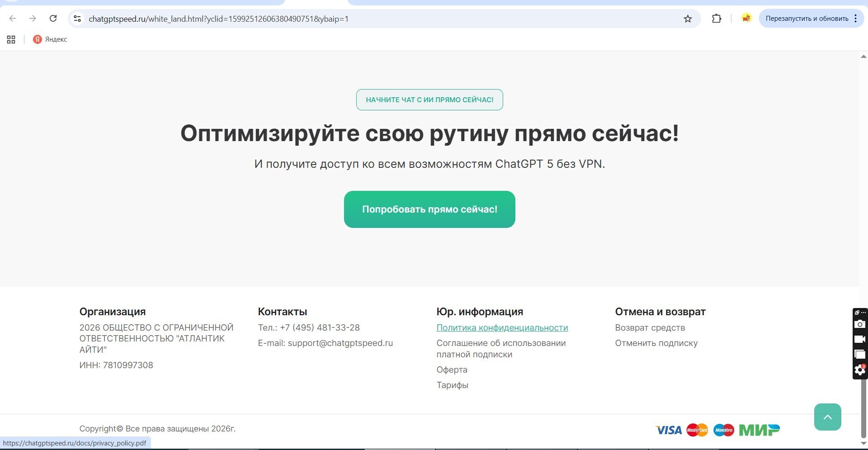Image resolution: width=868 pixels, height=450 pixels.
Task: Click the 'Юр. информация' footer heading
Action: 480,312
